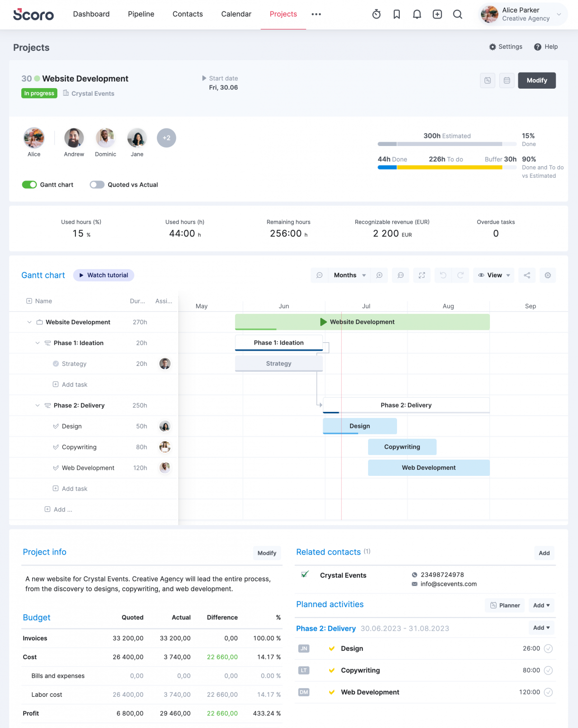
Task: Open the search icon
Action: [x=457, y=14]
